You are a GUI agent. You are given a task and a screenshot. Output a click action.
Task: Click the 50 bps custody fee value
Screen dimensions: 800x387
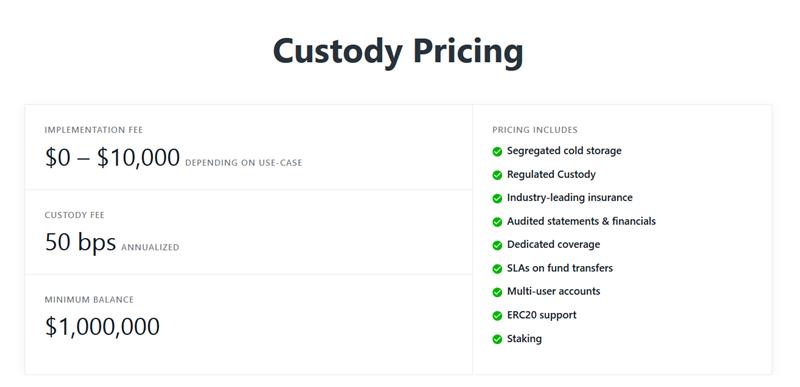pos(81,242)
